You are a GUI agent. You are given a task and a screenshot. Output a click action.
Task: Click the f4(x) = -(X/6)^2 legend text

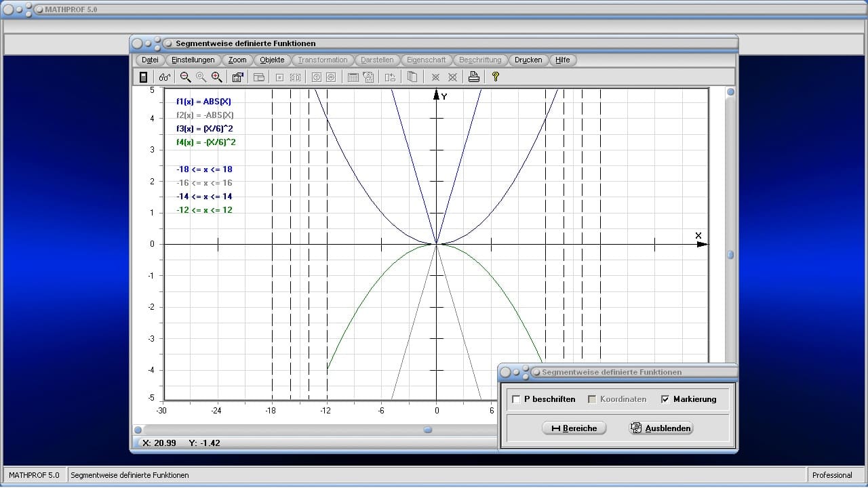pos(206,142)
